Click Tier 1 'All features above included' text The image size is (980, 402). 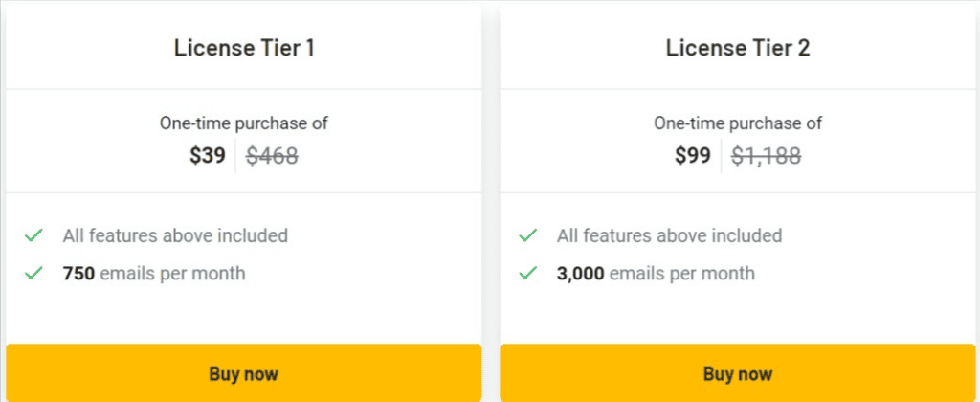pos(175,235)
